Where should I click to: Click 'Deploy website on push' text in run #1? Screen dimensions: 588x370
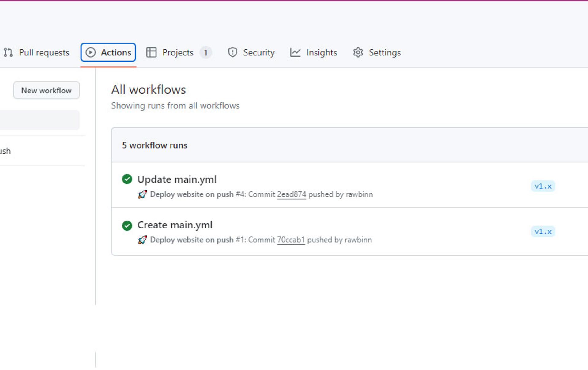(192, 240)
